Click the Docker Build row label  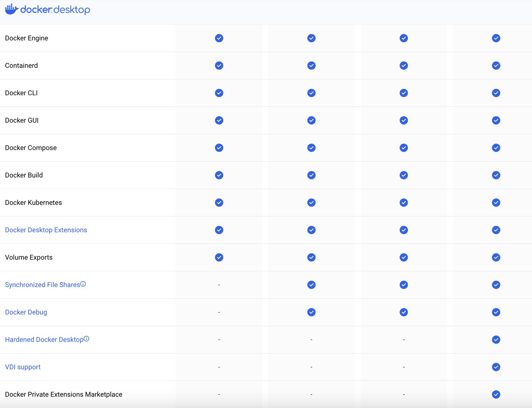click(24, 175)
